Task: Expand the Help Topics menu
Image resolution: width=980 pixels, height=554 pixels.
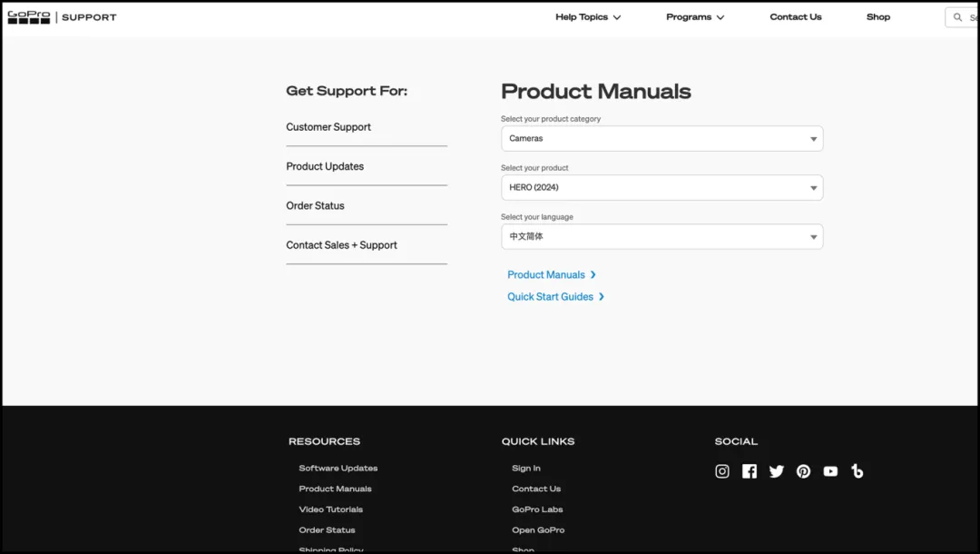Action: (x=588, y=17)
